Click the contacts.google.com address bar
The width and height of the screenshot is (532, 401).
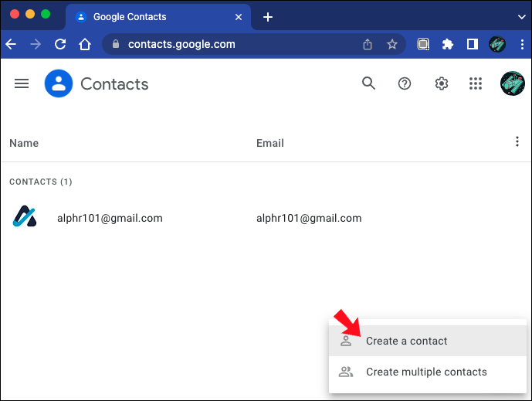coord(232,45)
